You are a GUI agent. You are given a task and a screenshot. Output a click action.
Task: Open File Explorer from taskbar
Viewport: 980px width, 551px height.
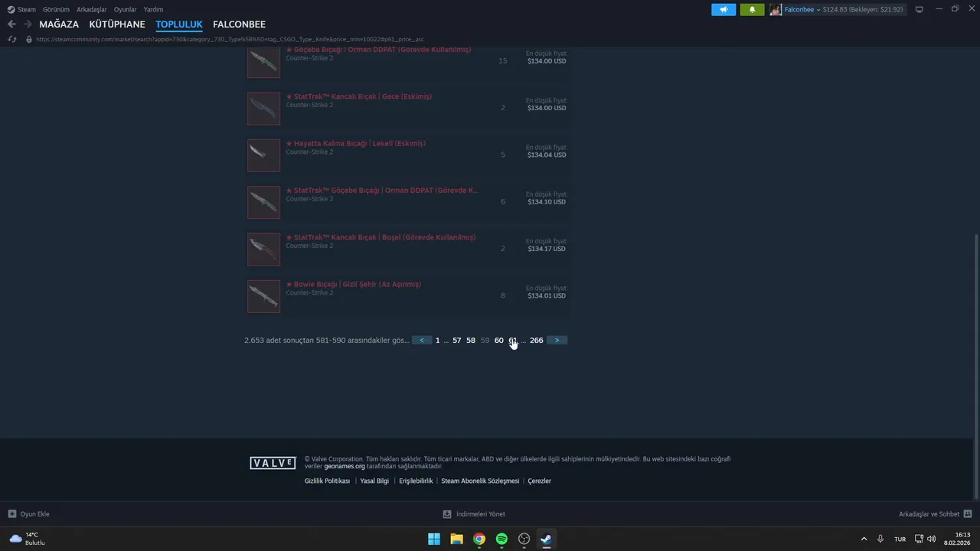[456, 539]
